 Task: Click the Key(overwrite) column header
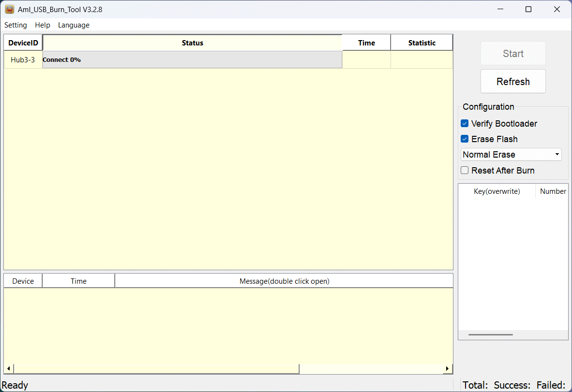[x=497, y=191]
